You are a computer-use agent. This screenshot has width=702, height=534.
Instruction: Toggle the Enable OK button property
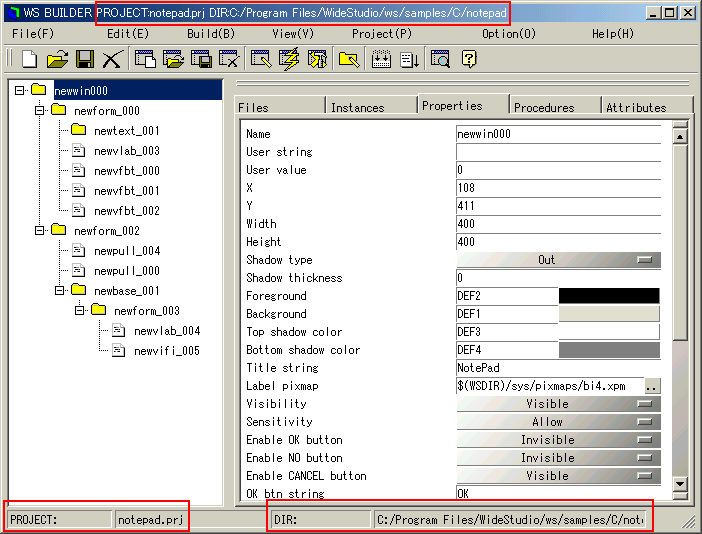click(x=558, y=440)
